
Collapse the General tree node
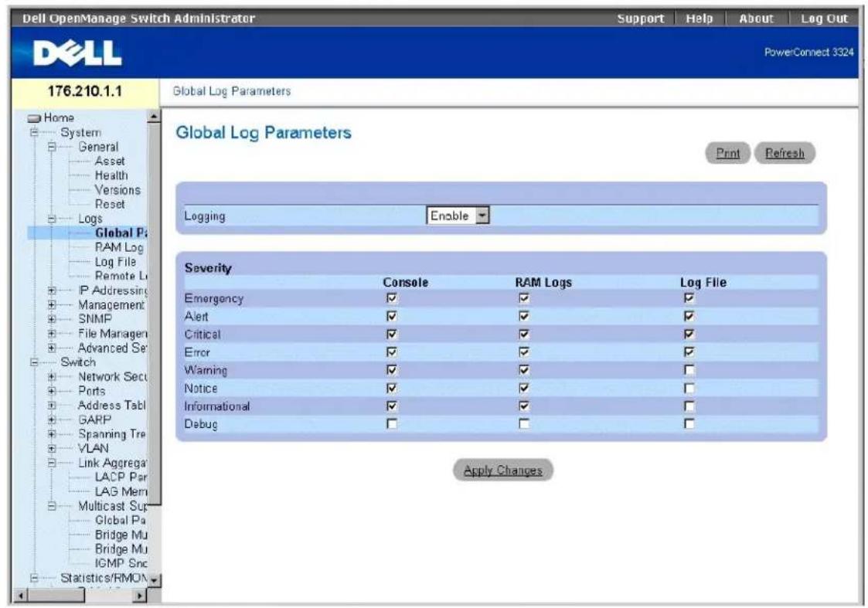tap(52, 147)
